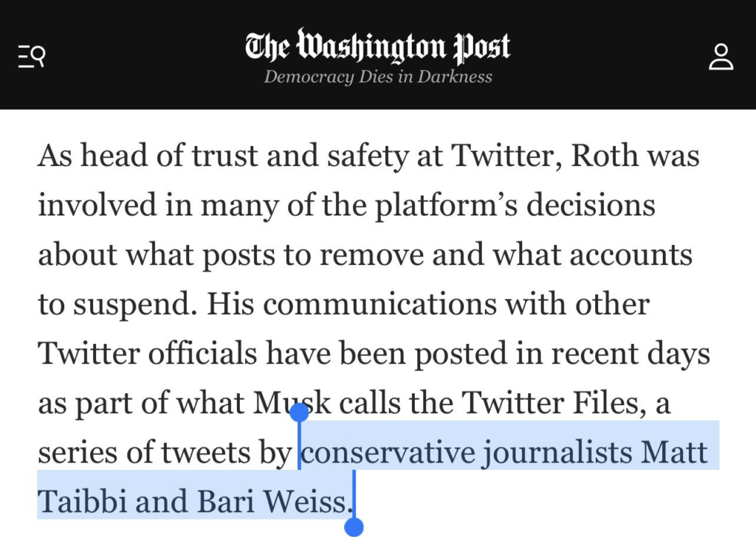This screenshot has width=756, height=557.
Task: Click the Democracy Dies in Darkness tagline
Action: pos(377,77)
